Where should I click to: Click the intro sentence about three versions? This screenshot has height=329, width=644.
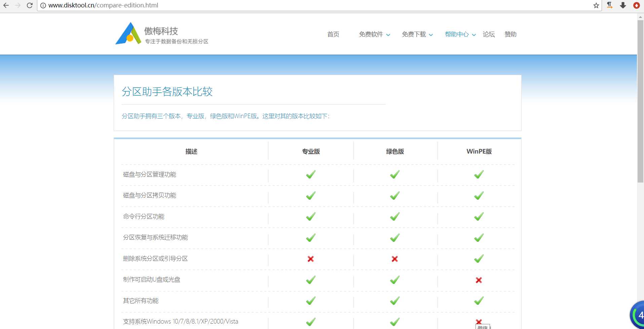pyautogui.click(x=226, y=116)
